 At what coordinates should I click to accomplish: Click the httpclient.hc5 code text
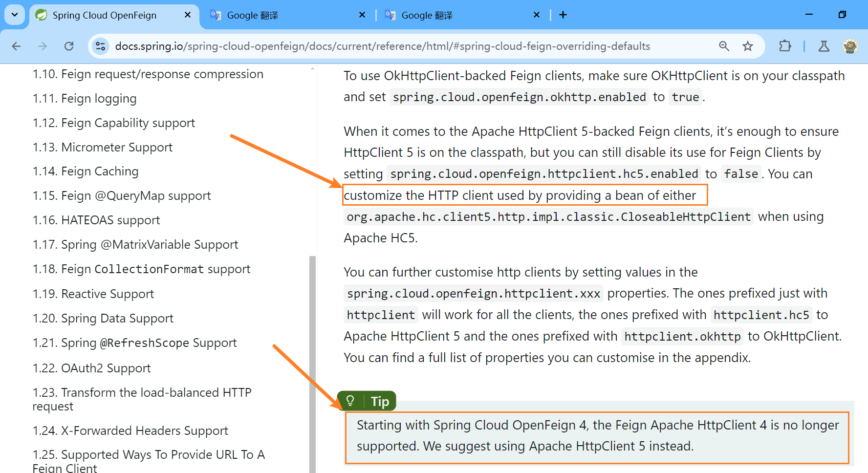(761, 315)
